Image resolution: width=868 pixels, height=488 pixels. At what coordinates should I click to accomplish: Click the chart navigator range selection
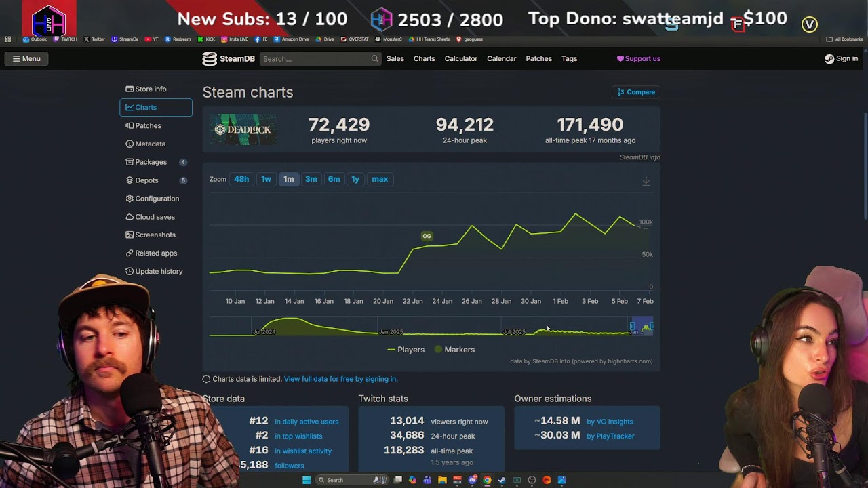click(642, 327)
